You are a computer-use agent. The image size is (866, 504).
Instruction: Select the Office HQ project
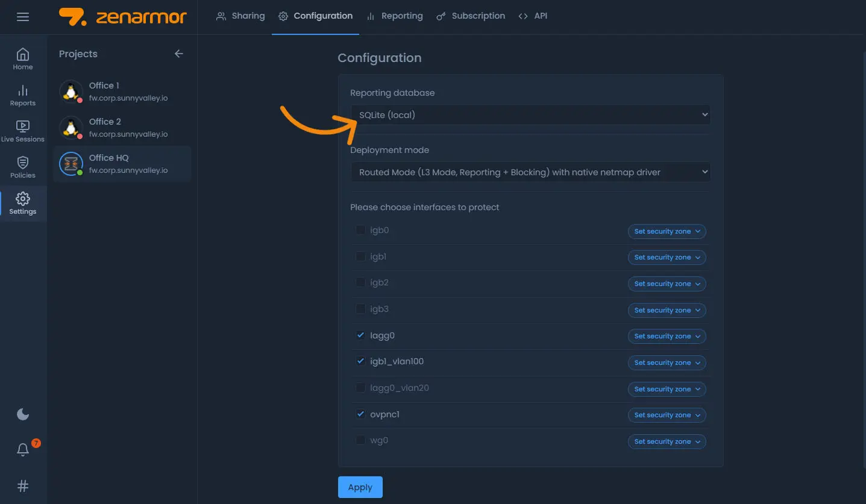click(x=122, y=164)
